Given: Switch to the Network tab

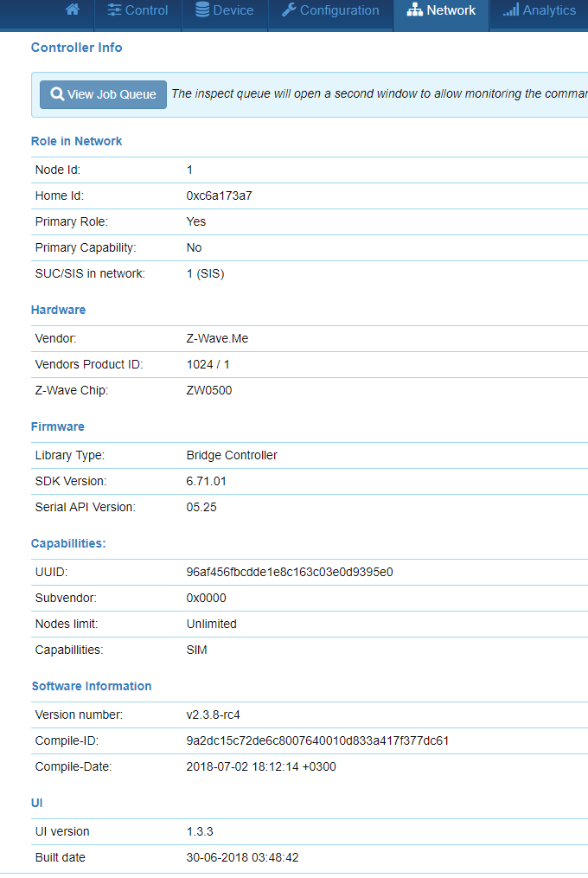Looking at the screenshot, I should (441, 10).
